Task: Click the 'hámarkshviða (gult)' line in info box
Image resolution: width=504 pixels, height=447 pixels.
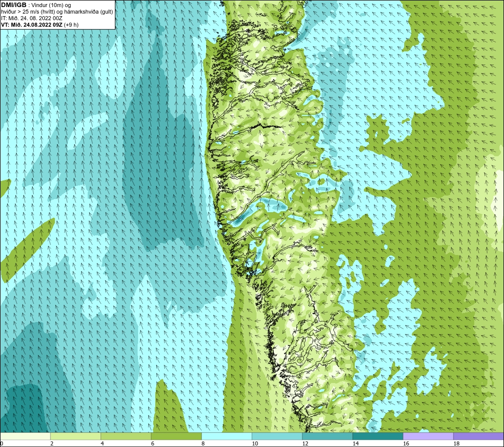Action: click(x=88, y=12)
